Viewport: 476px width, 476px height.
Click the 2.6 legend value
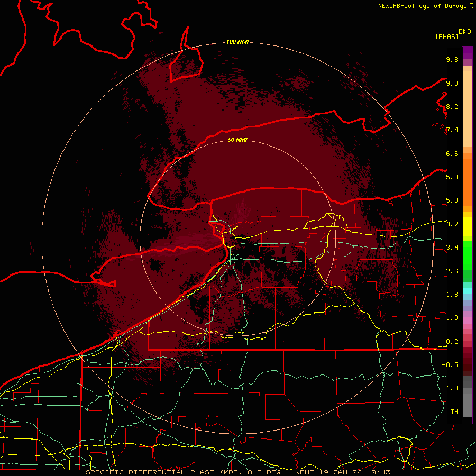(x=452, y=271)
